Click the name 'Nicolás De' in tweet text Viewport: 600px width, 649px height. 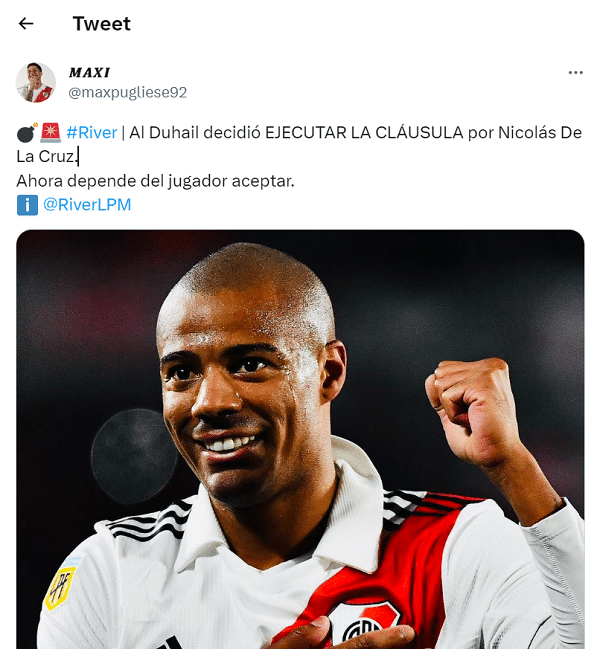tap(540, 132)
